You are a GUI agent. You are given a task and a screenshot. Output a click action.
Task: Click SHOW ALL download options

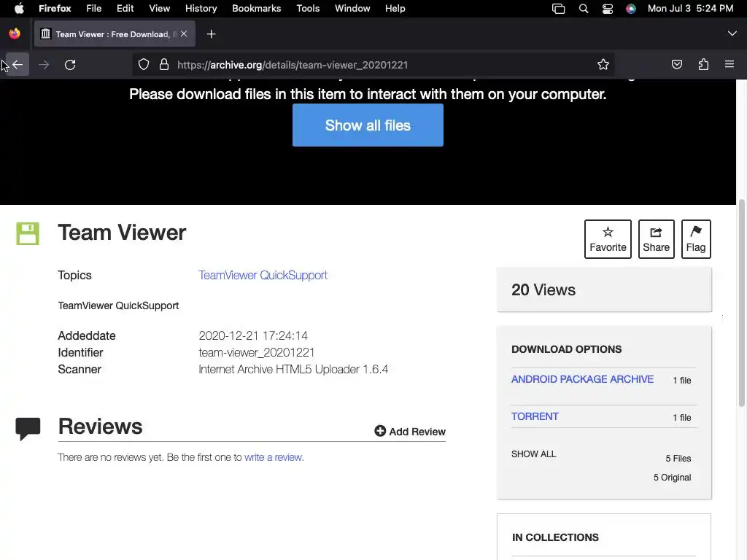coord(533,454)
